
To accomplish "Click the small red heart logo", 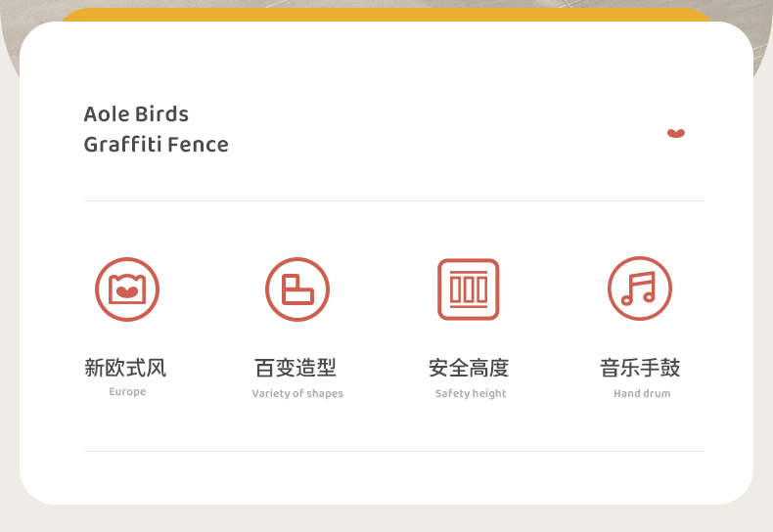I will click(x=676, y=133).
